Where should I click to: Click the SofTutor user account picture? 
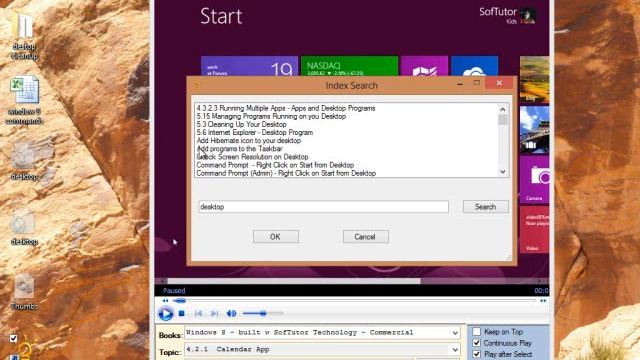(x=528, y=16)
